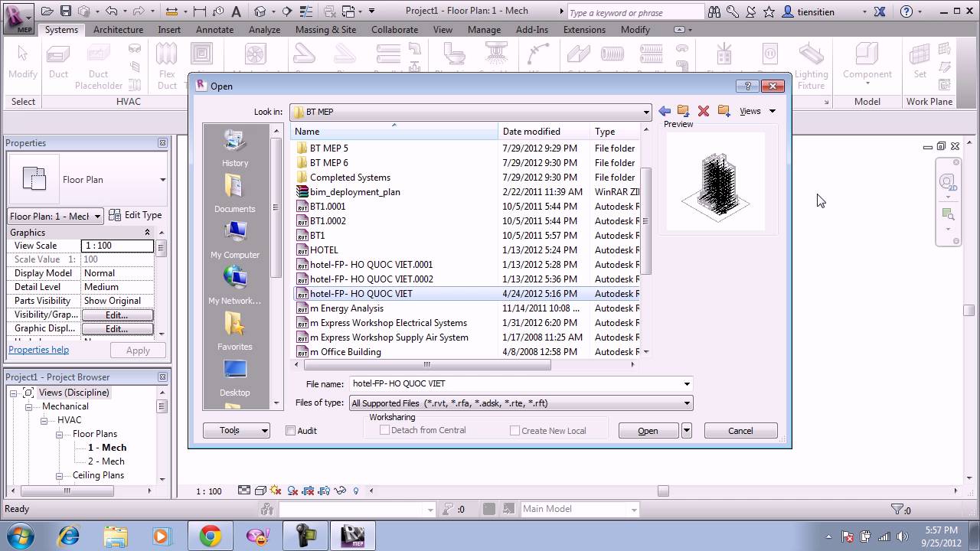The width and height of the screenshot is (980, 551).
Task: Open the Floor Plan: 1 - Mech instance dropdown
Action: tap(97, 217)
